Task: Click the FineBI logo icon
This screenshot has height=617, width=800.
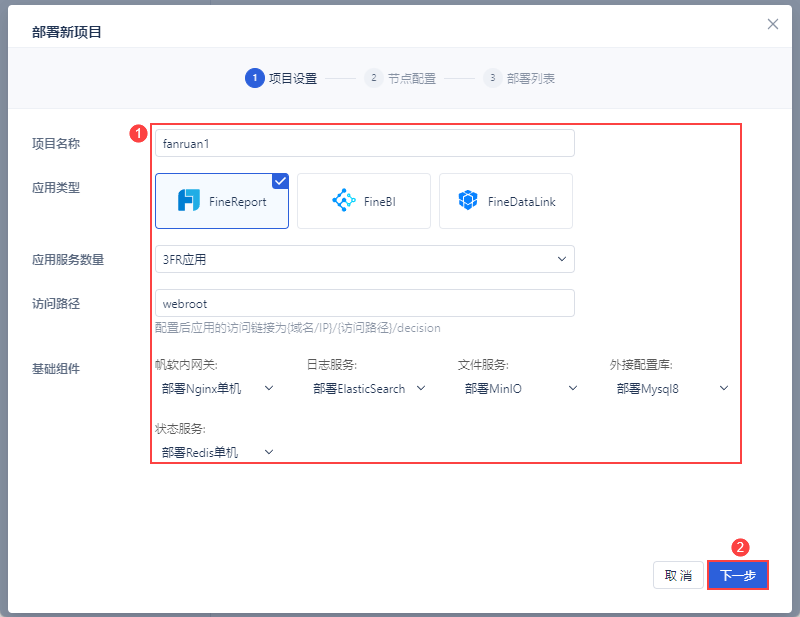Action: click(x=344, y=200)
